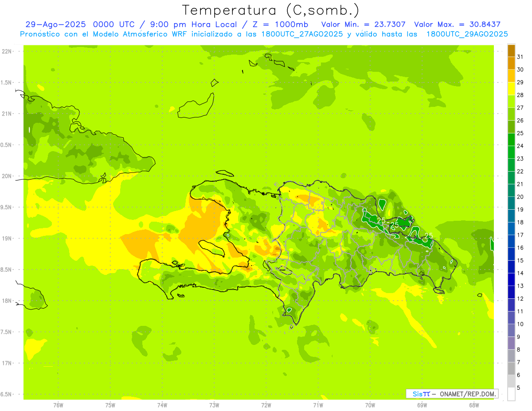Click the "ONAMET/REP.DOM." credit label
Screen dimensions: 532x411
coord(467,394)
